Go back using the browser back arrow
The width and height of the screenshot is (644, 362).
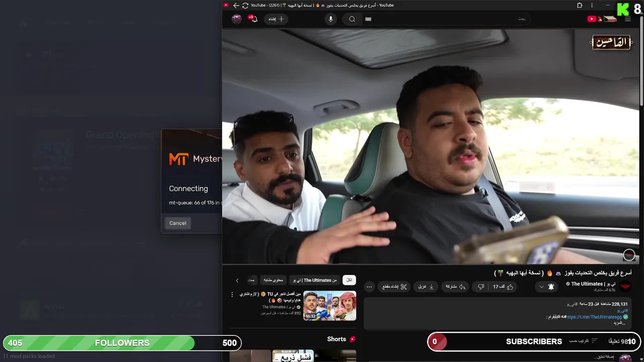(236, 6)
